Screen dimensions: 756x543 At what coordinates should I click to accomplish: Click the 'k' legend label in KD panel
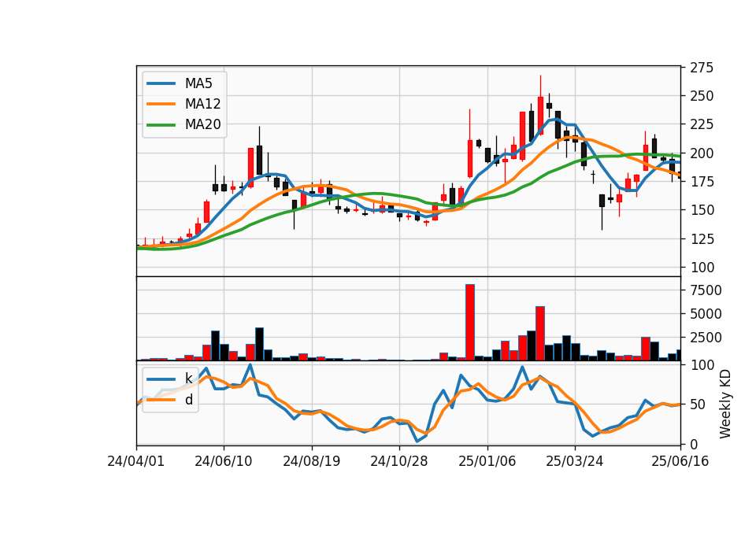188,379
